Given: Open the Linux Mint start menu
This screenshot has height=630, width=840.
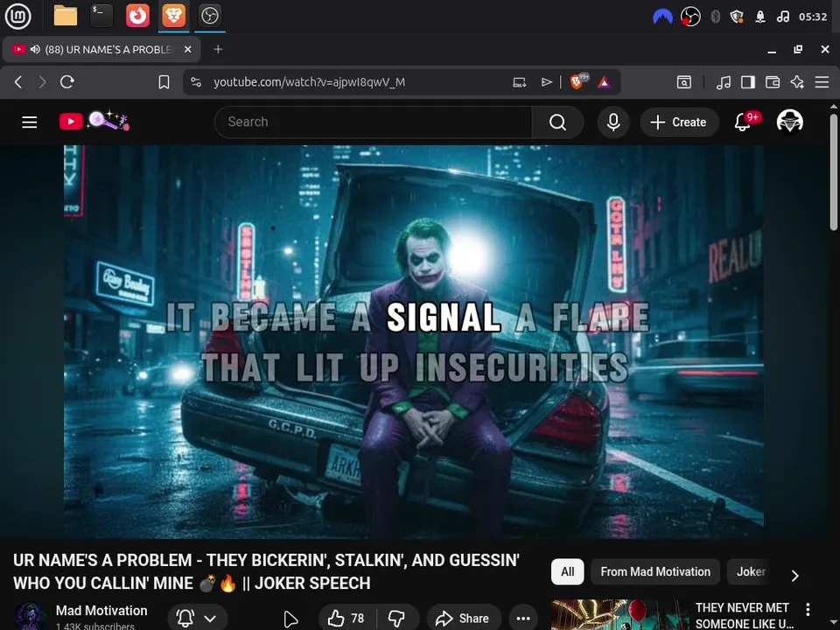Looking at the screenshot, I should click(17, 16).
